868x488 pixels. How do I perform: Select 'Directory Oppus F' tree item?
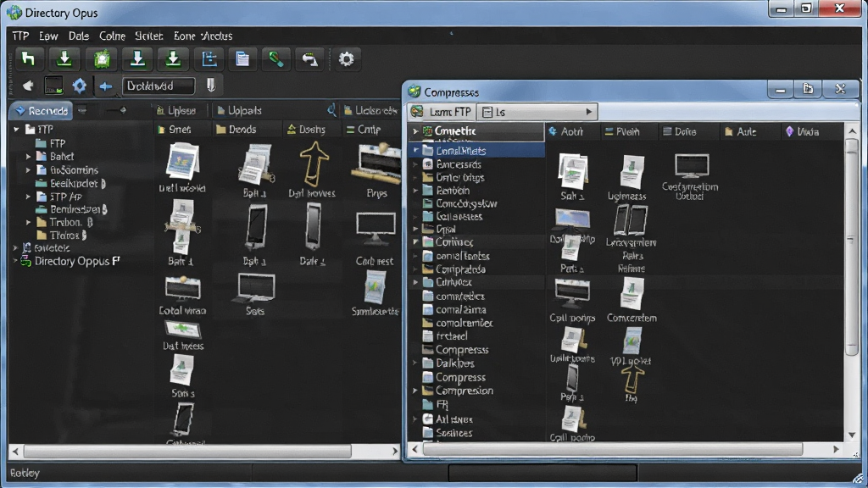(71, 261)
